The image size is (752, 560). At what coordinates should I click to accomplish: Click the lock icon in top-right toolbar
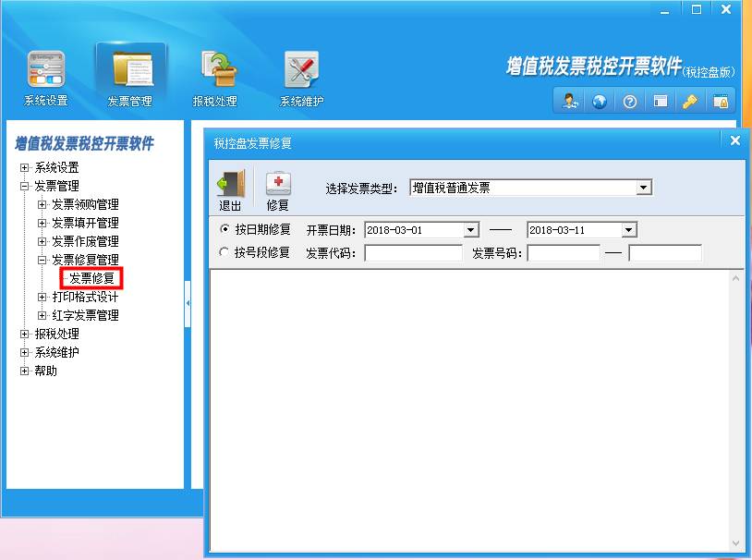tap(721, 102)
